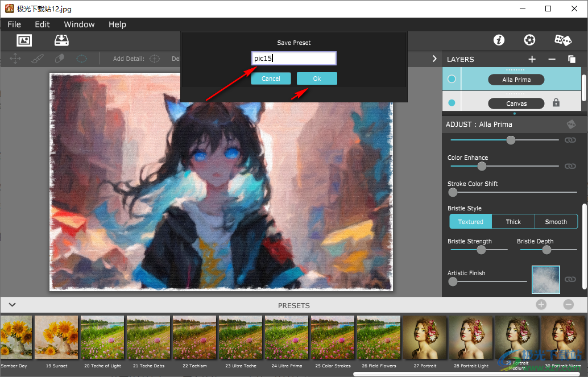The width and height of the screenshot is (588, 377).
Task: Confirm preset save with the Ok button
Action: click(x=317, y=78)
